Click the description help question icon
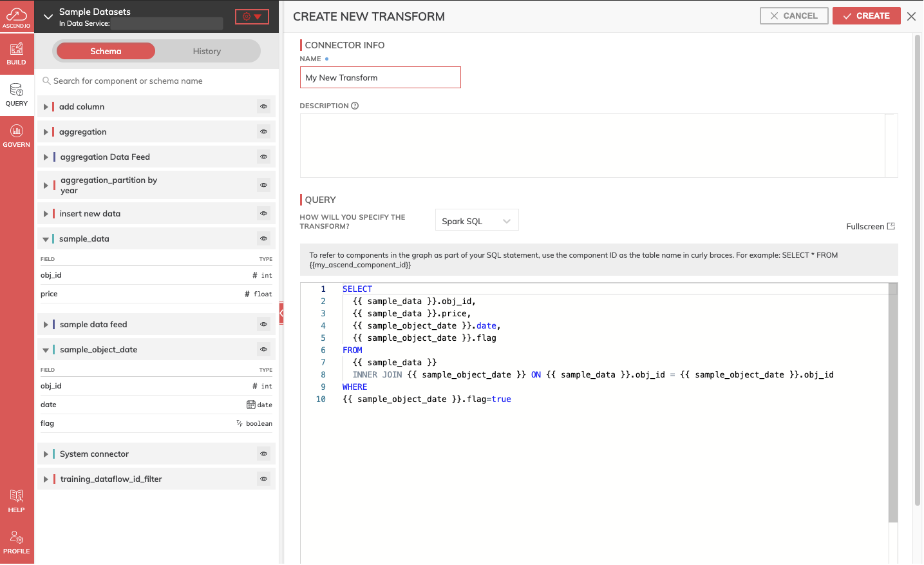Image resolution: width=924 pixels, height=565 pixels. click(x=355, y=106)
